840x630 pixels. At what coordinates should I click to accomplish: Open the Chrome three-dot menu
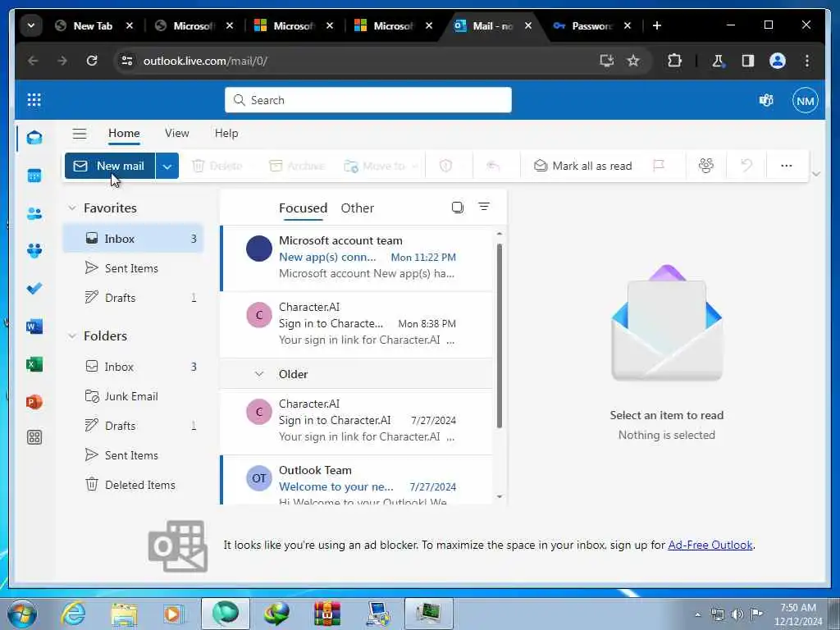point(807,61)
